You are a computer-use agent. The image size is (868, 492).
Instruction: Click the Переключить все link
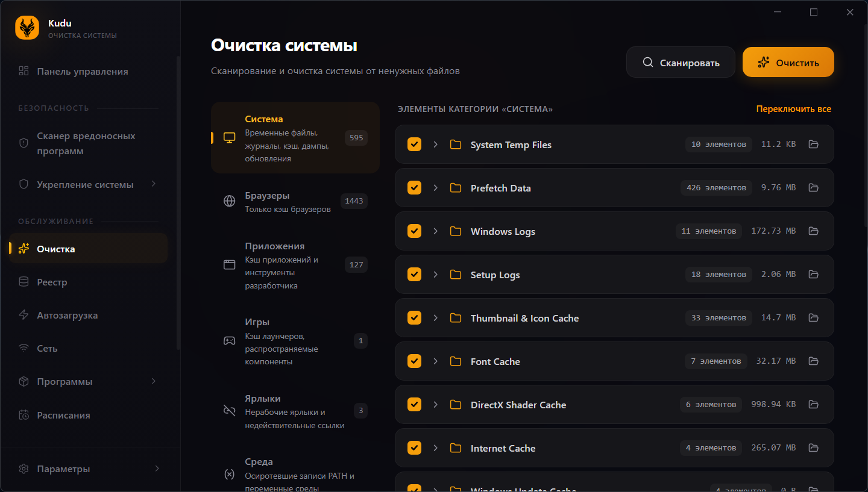click(x=793, y=109)
